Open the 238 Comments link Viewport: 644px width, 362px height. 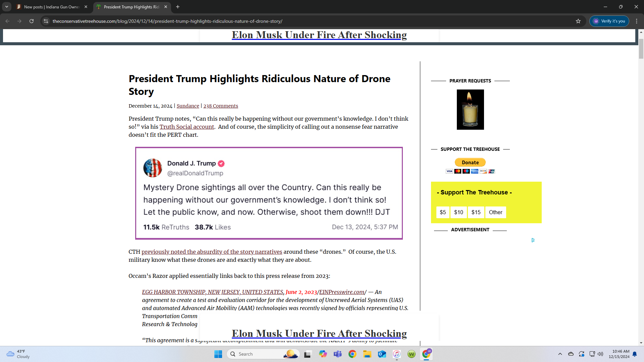pos(221,106)
